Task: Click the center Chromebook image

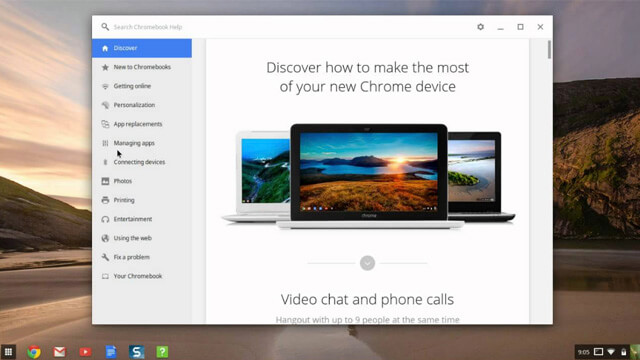Action: pos(369,176)
